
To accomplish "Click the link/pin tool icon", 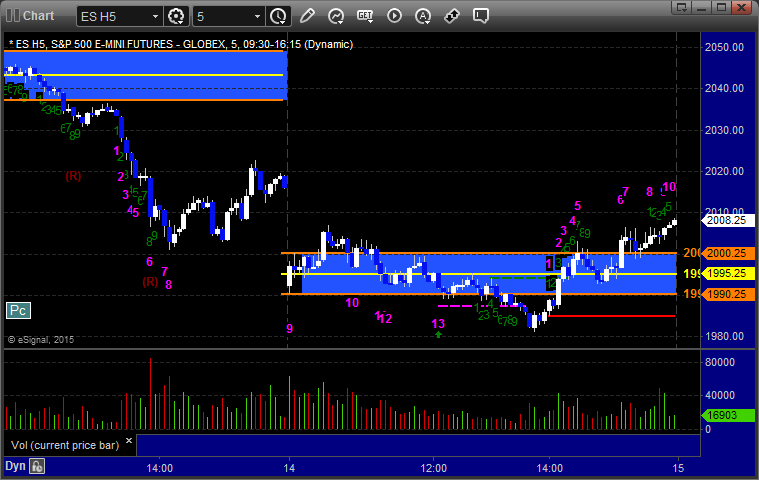I will pyautogui.click(x=452, y=16).
